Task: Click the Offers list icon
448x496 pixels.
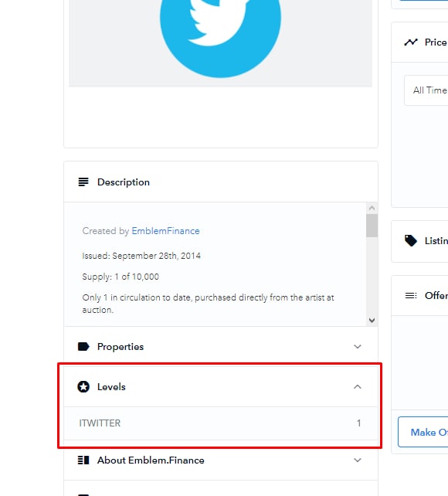Action: tap(411, 295)
